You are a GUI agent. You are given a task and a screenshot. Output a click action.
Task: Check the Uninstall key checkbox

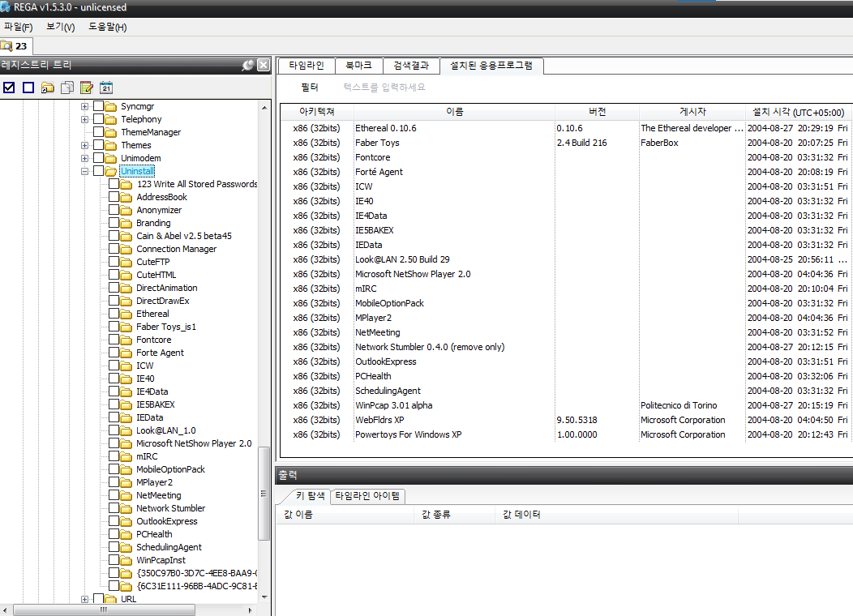tap(98, 171)
